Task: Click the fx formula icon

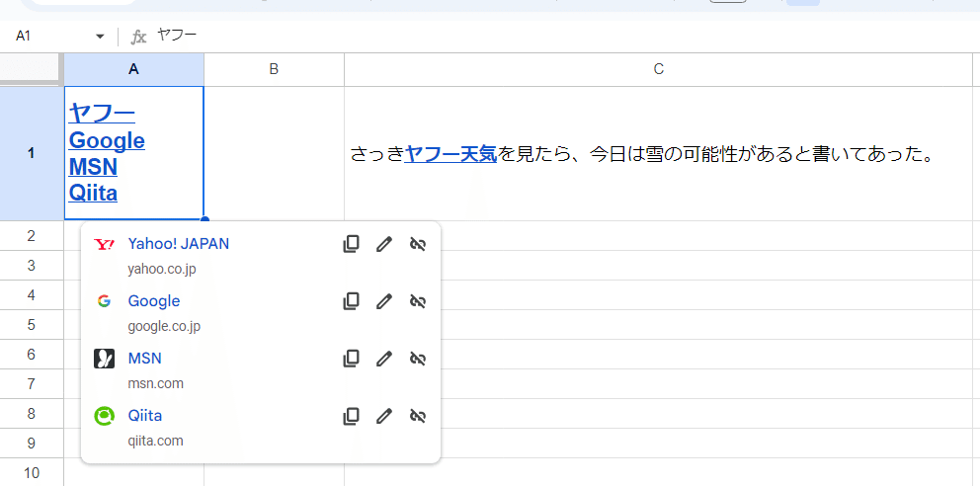Action: (x=138, y=37)
